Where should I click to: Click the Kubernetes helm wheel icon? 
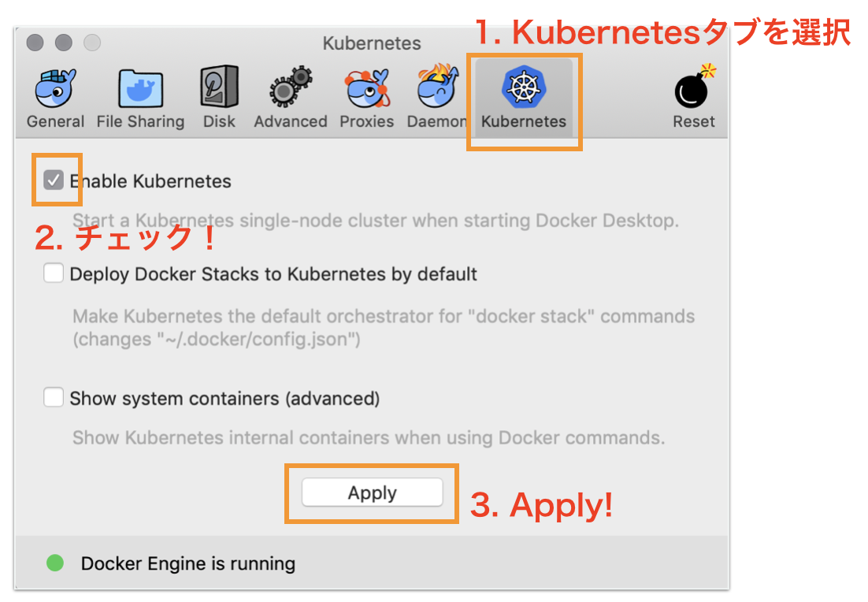[523, 87]
